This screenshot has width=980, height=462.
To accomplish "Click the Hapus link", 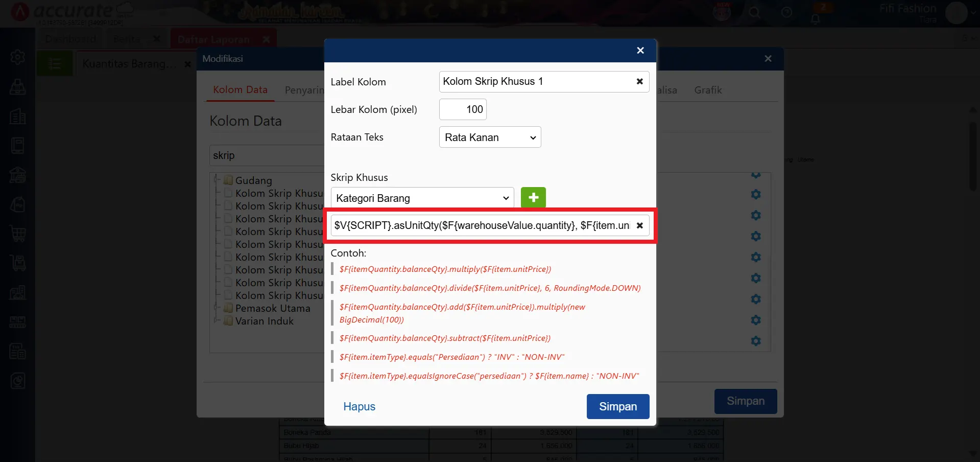I will [359, 406].
